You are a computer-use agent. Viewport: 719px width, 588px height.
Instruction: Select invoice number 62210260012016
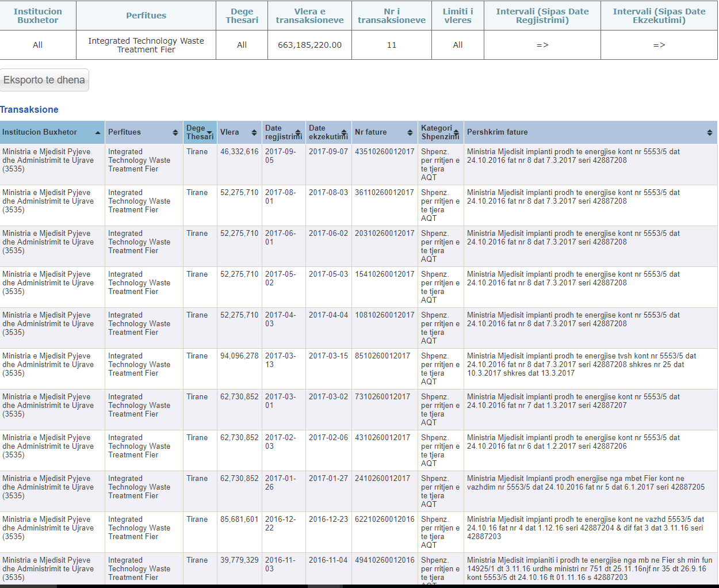tap(385, 520)
